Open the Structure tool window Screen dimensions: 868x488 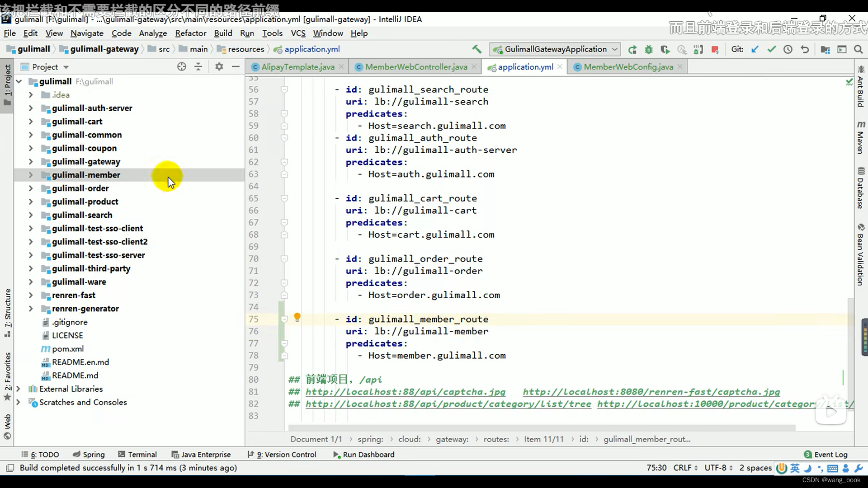(x=7, y=313)
